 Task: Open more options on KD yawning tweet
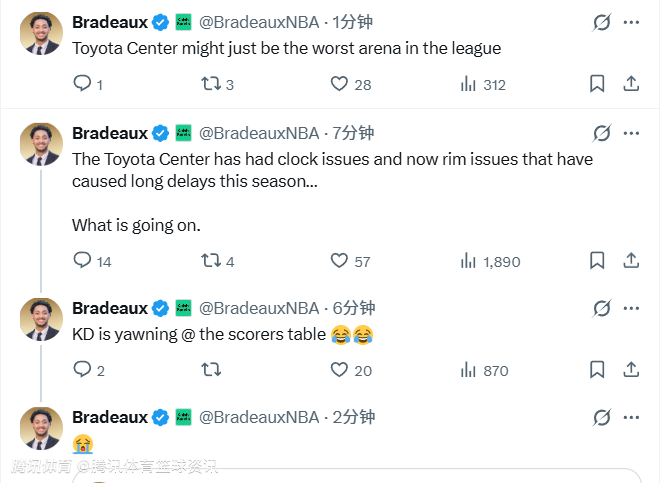coord(631,308)
